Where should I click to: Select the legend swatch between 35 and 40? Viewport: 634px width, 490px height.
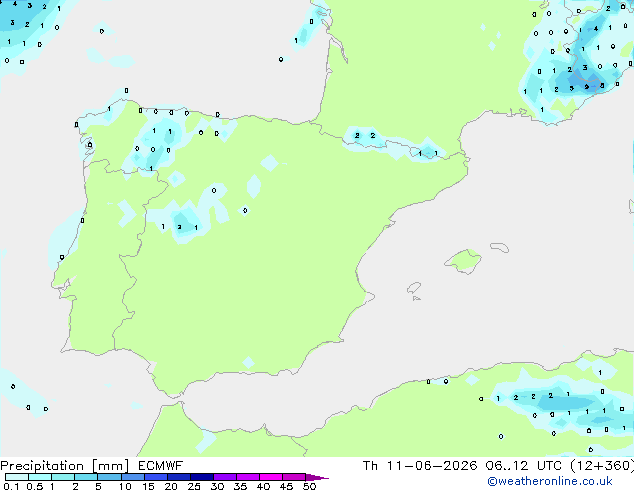247,477
